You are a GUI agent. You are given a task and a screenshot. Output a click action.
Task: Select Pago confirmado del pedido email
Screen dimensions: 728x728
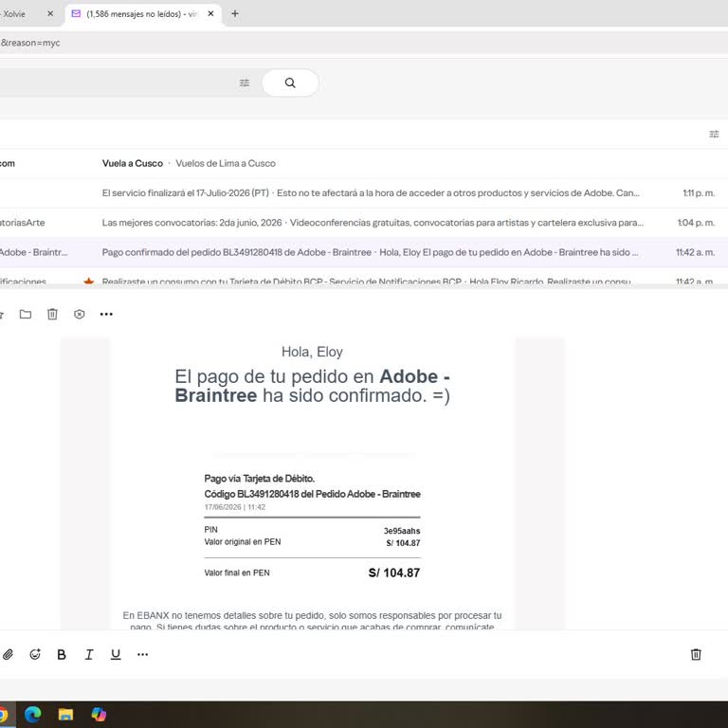pyautogui.click(x=364, y=252)
